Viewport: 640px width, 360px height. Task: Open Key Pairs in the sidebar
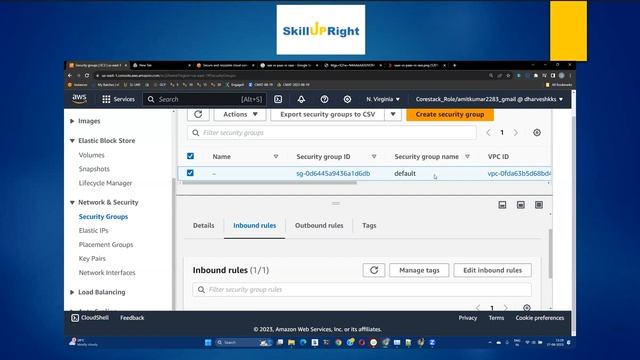[x=92, y=258]
